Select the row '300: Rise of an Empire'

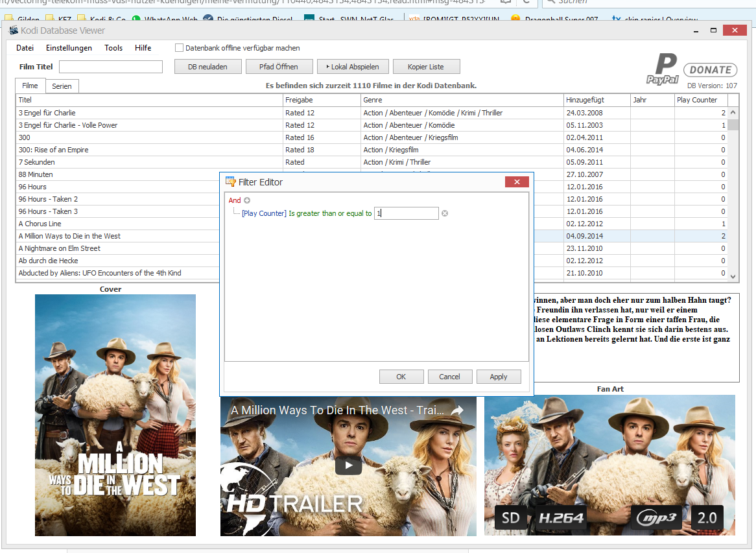[x=372, y=150]
